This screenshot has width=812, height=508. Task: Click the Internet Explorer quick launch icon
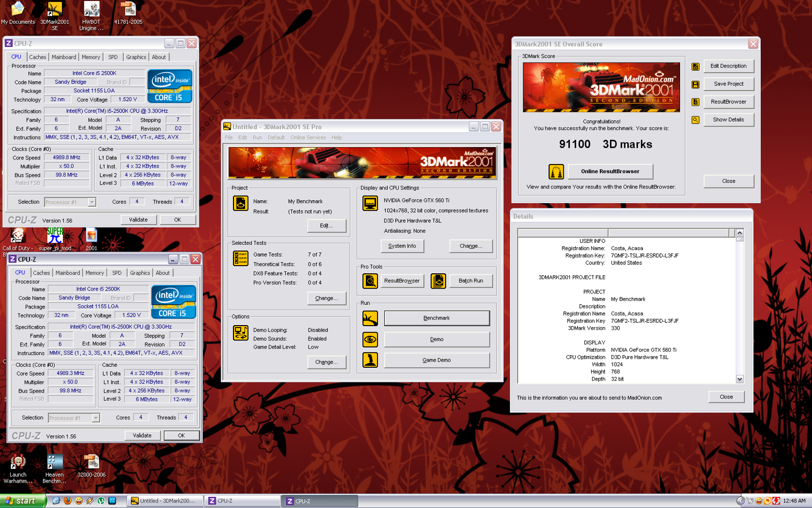tap(56, 501)
